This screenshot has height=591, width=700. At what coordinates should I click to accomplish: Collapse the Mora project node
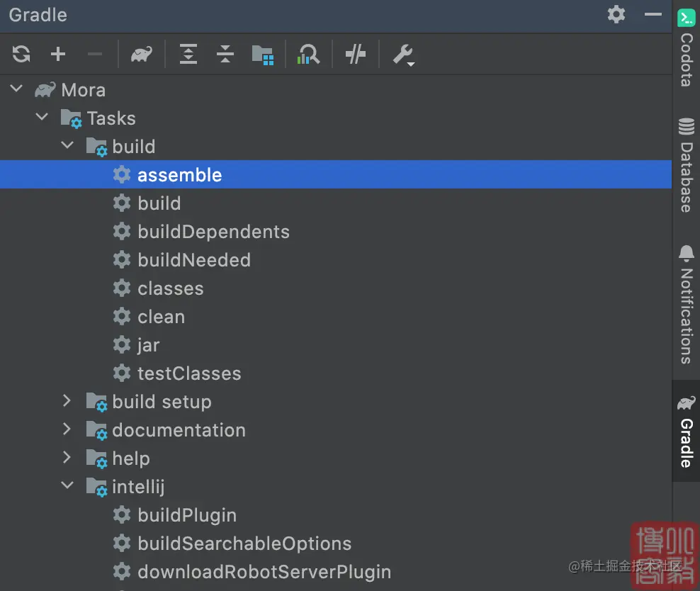(x=16, y=89)
